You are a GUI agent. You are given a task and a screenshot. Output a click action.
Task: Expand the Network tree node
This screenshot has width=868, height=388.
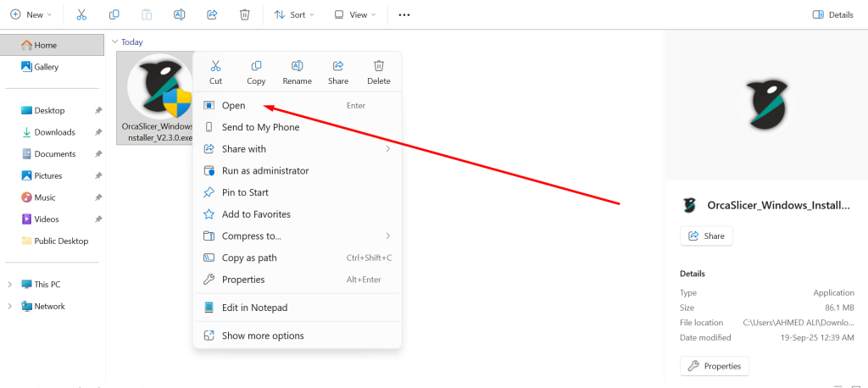(10, 307)
